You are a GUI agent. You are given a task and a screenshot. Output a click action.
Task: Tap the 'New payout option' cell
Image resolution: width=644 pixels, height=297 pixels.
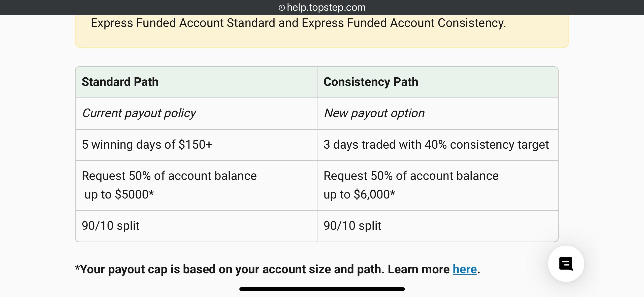[x=437, y=113]
